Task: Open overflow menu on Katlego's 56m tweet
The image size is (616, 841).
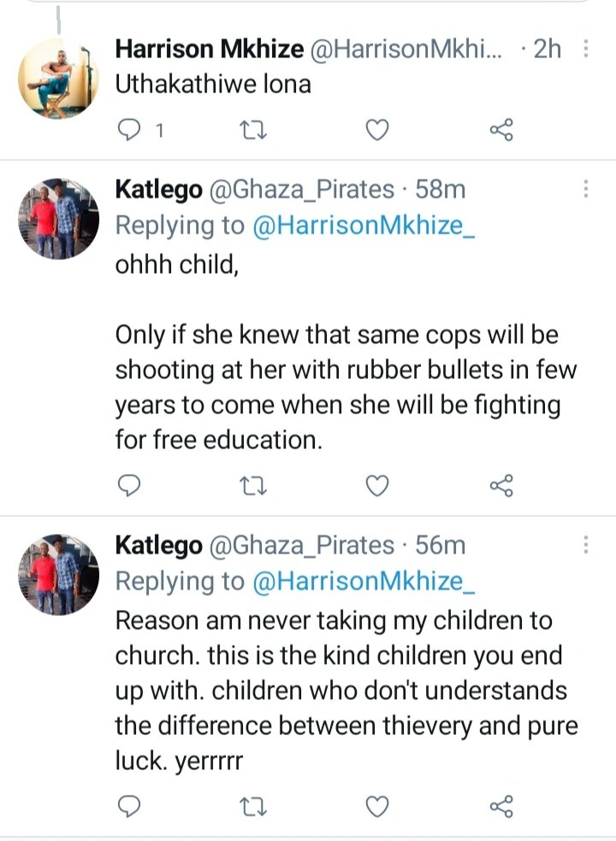Action: [585, 544]
